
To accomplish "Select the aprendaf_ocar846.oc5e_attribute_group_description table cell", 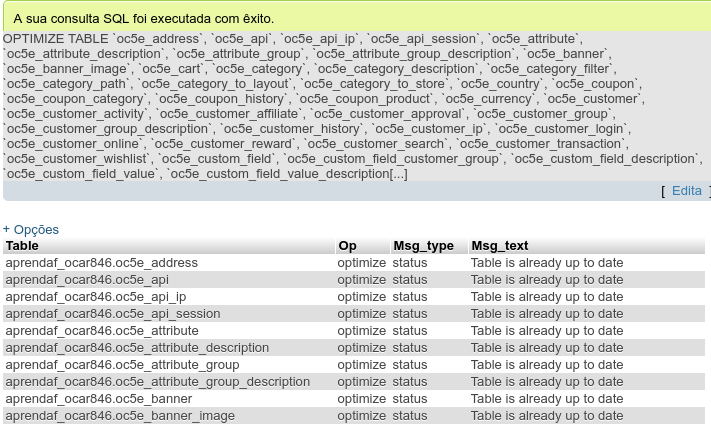I will [158, 382].
